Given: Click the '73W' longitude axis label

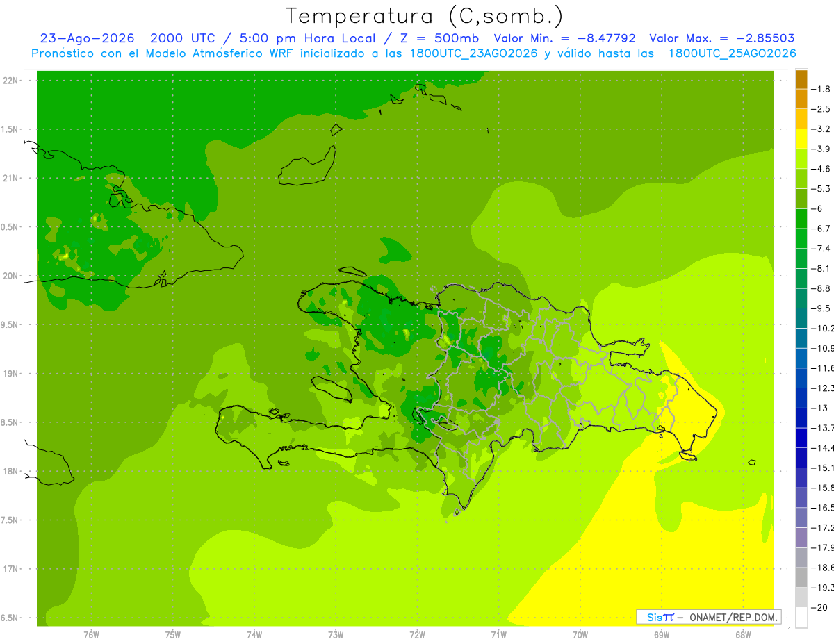Looking at the screenshot, I should (336, 635).
